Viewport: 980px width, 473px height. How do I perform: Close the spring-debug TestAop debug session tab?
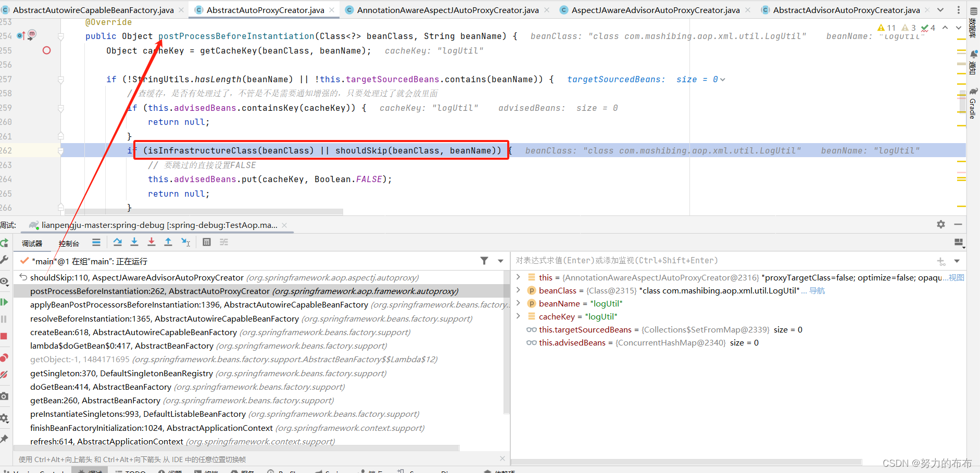coord(284,225)
